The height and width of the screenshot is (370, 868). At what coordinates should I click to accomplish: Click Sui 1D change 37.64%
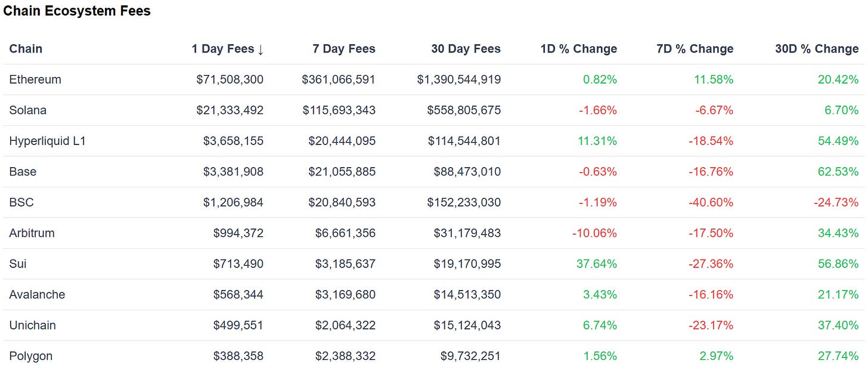click(x=597, y=264)
